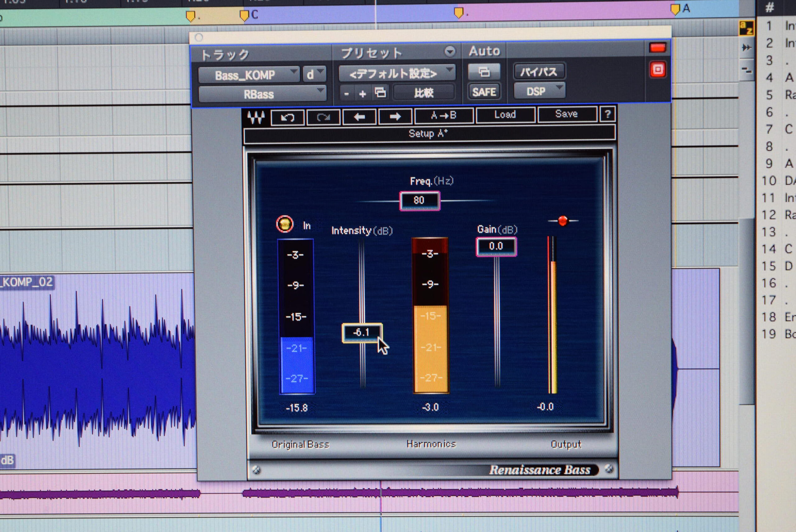Click the preset copy settings icon
The height and width of the screenshot is (532, 796).
pyautogui.click(x=380, y=92)
